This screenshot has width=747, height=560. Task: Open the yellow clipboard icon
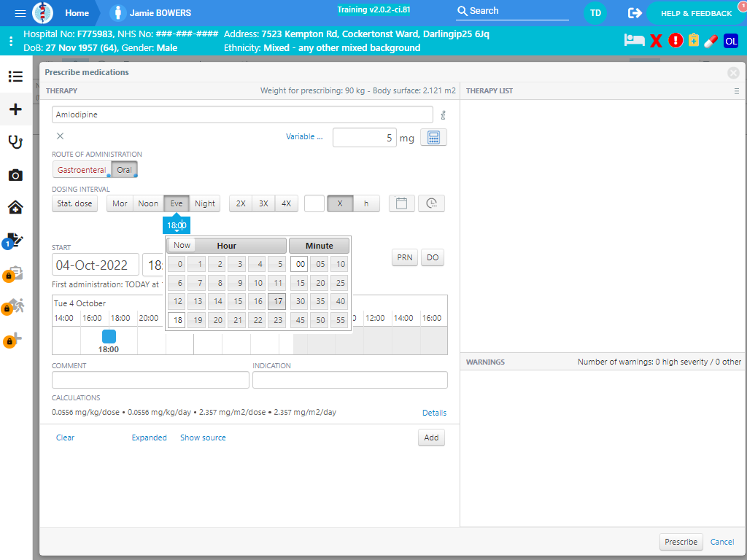tap(694, 41)
